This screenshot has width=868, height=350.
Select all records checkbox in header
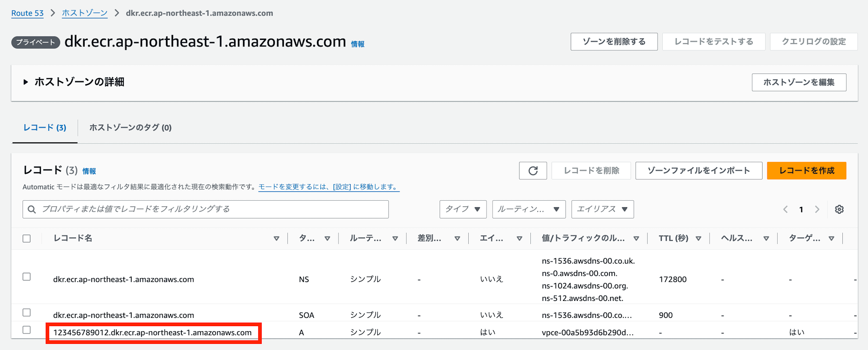point(26,238)
